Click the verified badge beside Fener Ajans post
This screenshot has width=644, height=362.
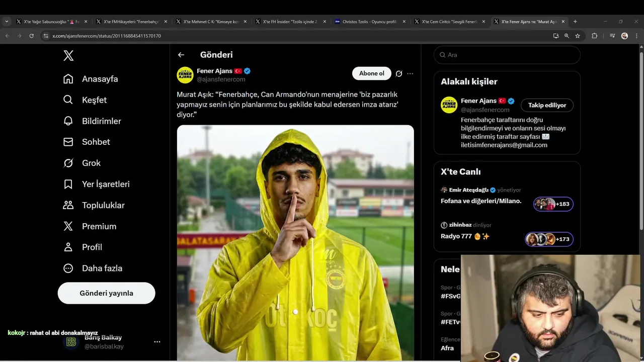(248, 71)
